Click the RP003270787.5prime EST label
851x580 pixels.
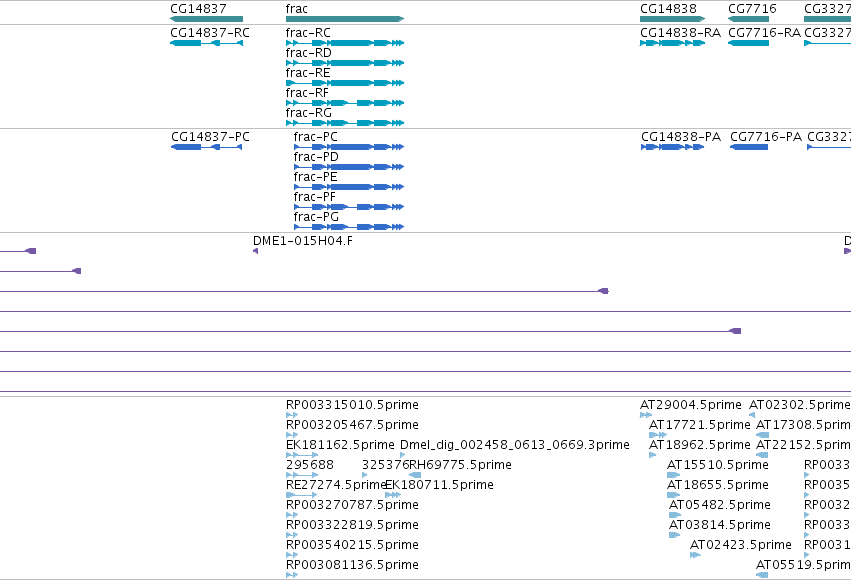tap(352, 505)
